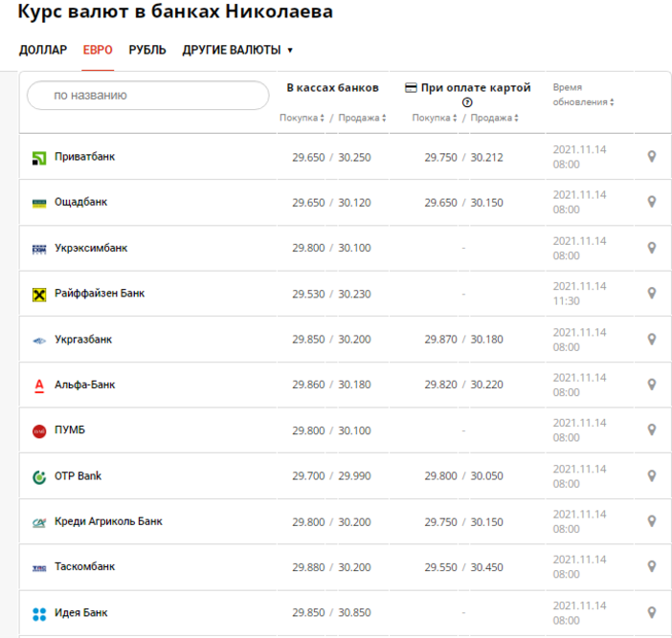The width and height of the screenshot is (672, 638).
Task: Open map pin for Укрэксимбанк row
Action: pos(652,248)
